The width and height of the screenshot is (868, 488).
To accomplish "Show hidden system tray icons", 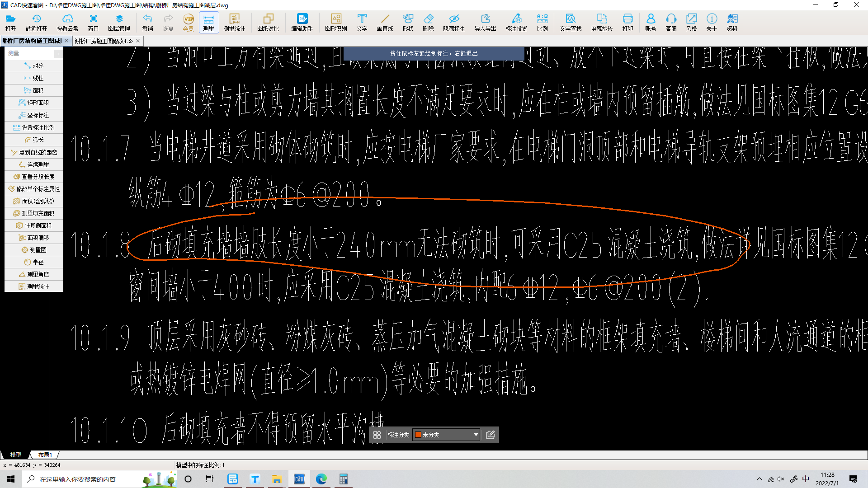I will click(759, 479).
